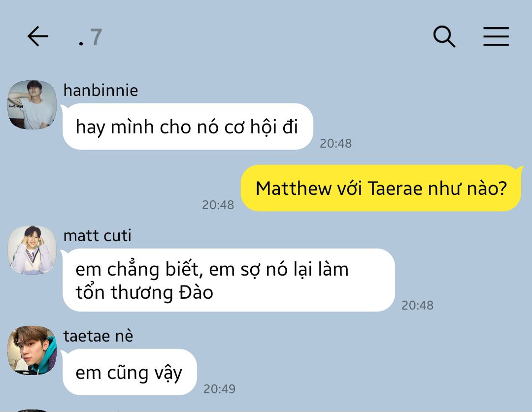Tap the hanbinnie sender name
This screenshot has height=412, width=532.
click(101, 91)
